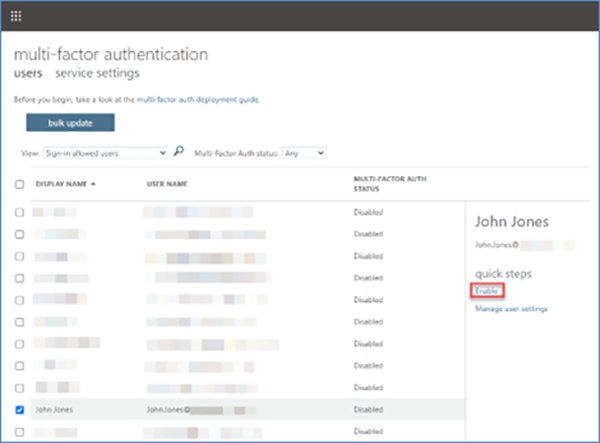This screenshot has width=600, height=443.
Task: Check the second user row checkbox
Action: [x=20, y=234]
